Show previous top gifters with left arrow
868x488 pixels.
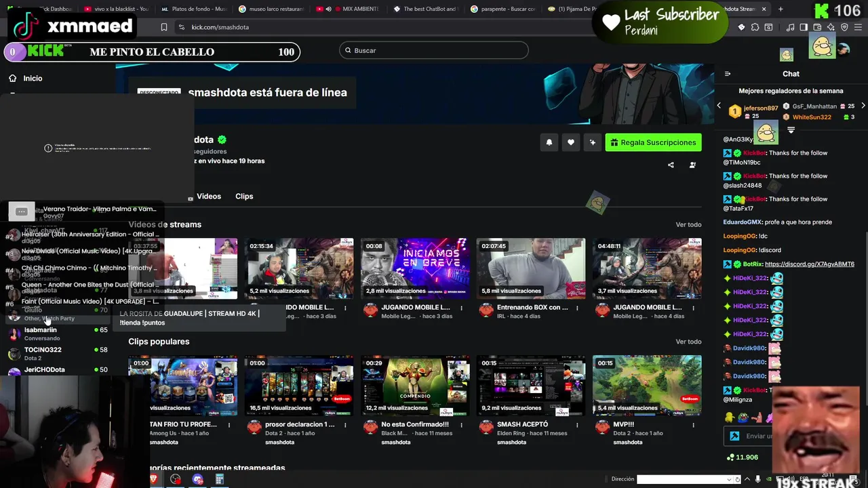point(719,106)
